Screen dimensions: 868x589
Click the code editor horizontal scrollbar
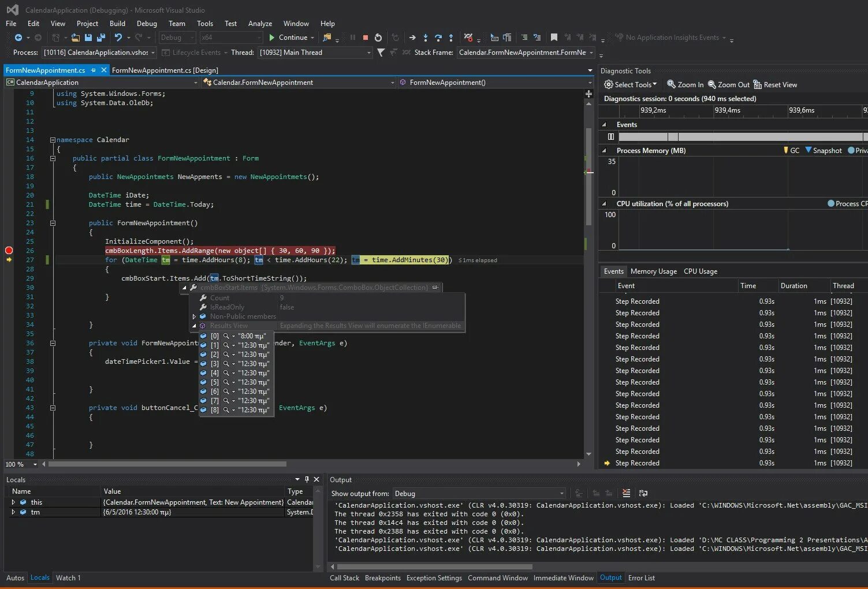pyautogui.click(x=167, y=464)
